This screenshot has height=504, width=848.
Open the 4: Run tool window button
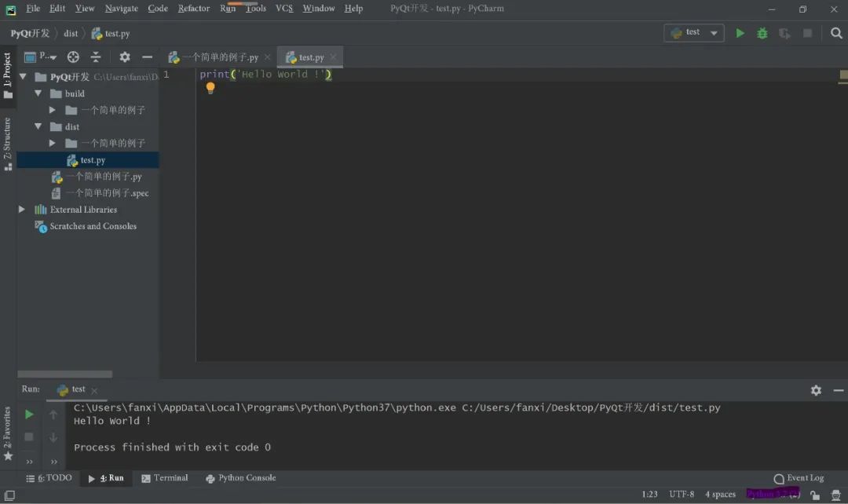[106, 478]
